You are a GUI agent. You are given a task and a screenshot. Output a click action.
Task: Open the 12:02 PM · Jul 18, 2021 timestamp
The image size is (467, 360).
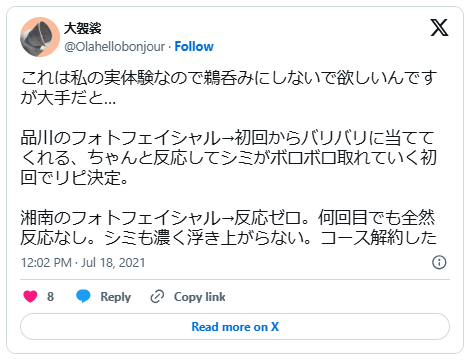[x=83, y=263]
